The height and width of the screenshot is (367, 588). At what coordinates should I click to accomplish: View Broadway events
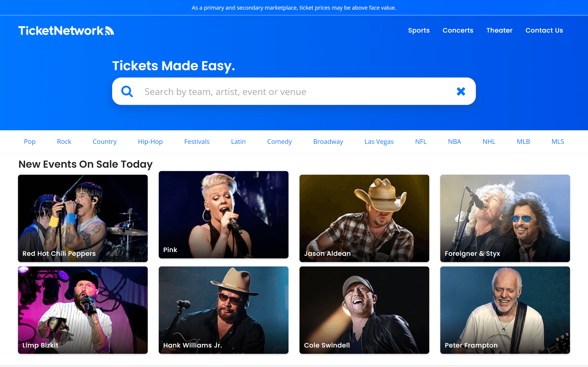(328, 142)
